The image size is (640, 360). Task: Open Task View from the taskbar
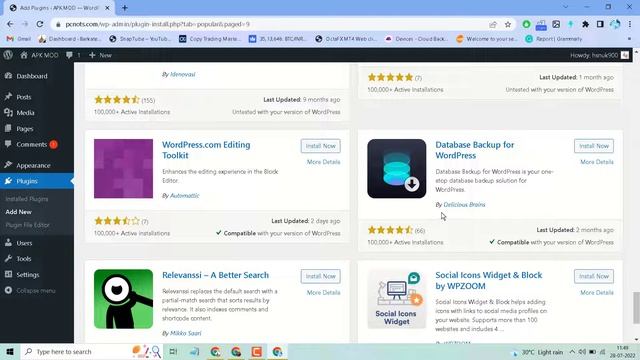click(x=173, y=351)
